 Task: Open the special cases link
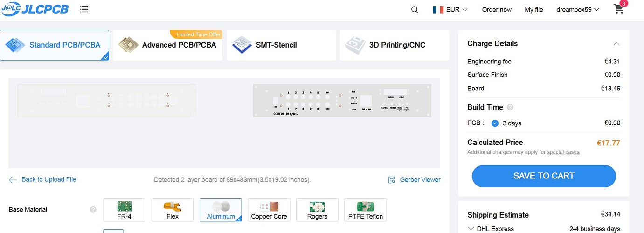pyautogui.click(x=563, y=152)
